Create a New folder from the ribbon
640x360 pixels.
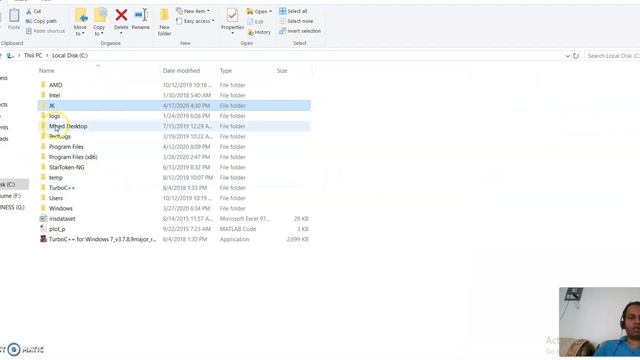(x=164, y=22)
